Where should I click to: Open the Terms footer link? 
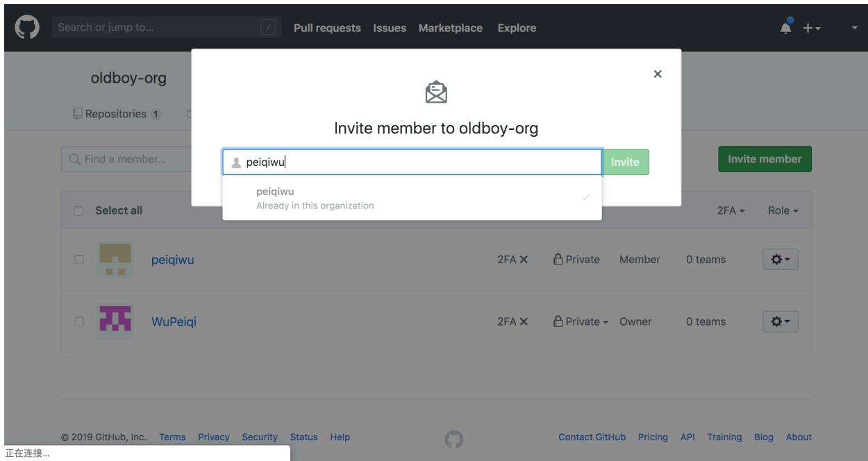[x=172, y=437]
